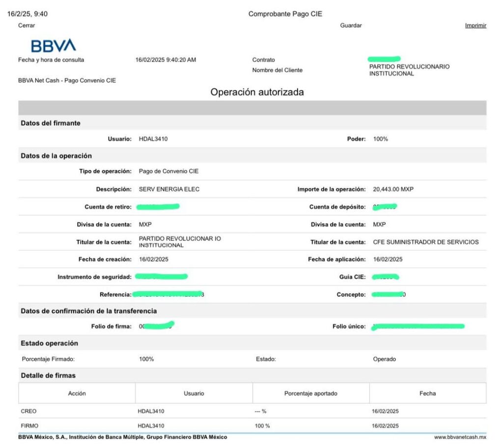Open the www.bbvanetcash.mx footer link

click(460, 437)
